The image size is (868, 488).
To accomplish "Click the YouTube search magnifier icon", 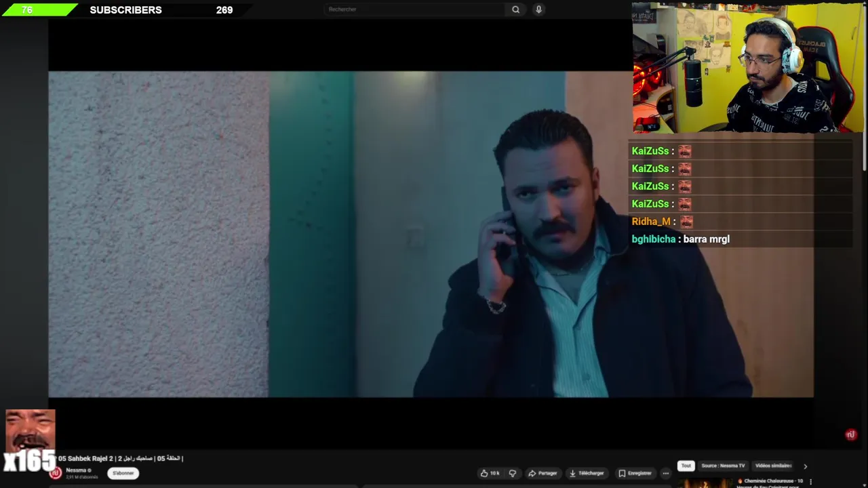I will coord(515,9).
